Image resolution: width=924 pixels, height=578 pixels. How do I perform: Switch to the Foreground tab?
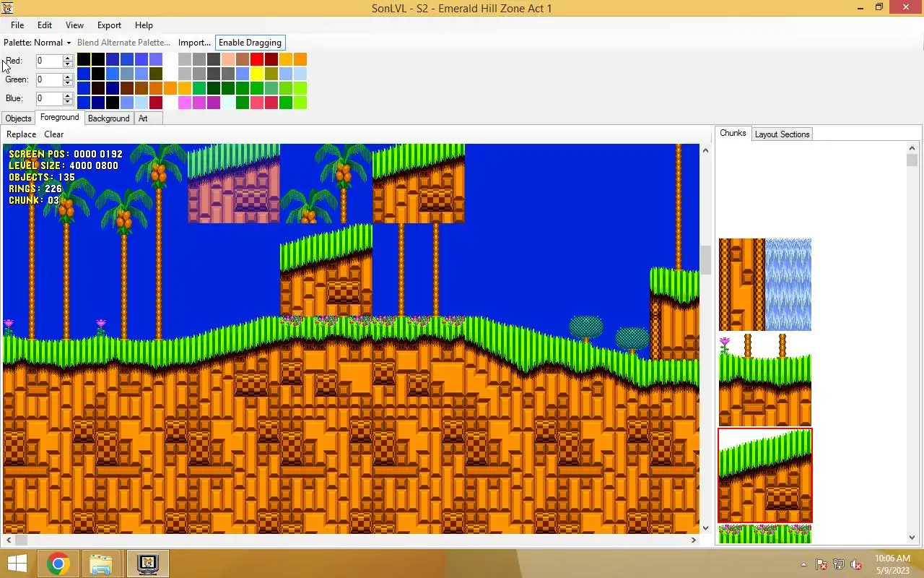click(x=59, y=117)
